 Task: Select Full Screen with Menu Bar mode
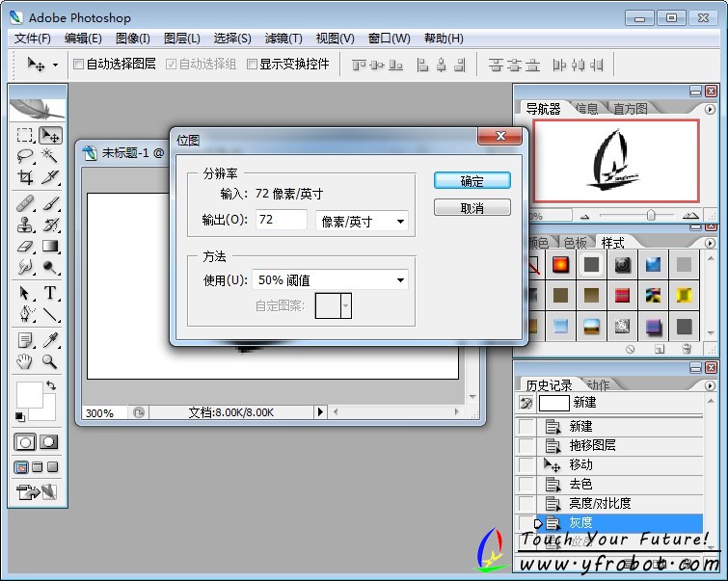[x=38, y=467]
